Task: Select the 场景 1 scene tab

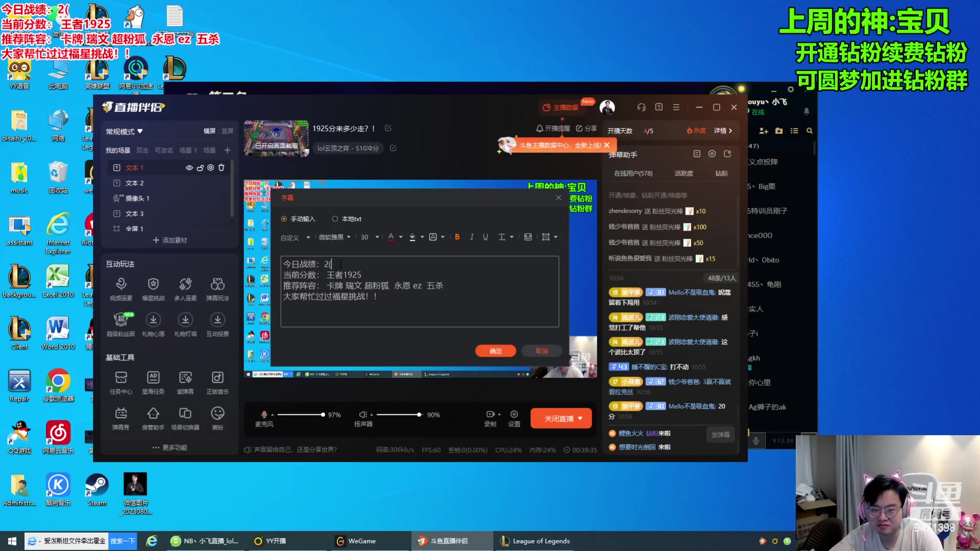Action: pyautogui.click(x=188, y=151)
